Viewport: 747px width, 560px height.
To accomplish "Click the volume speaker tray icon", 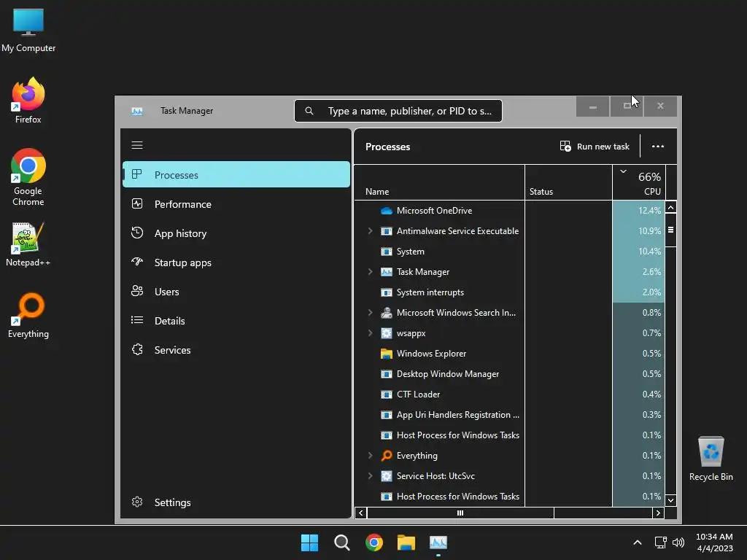I will (x=678, y=542).
